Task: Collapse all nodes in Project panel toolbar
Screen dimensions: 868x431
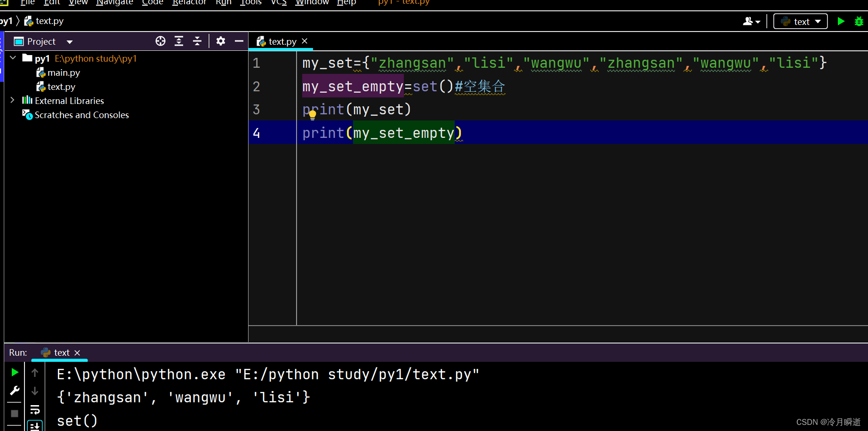Action: click(197, 41)
